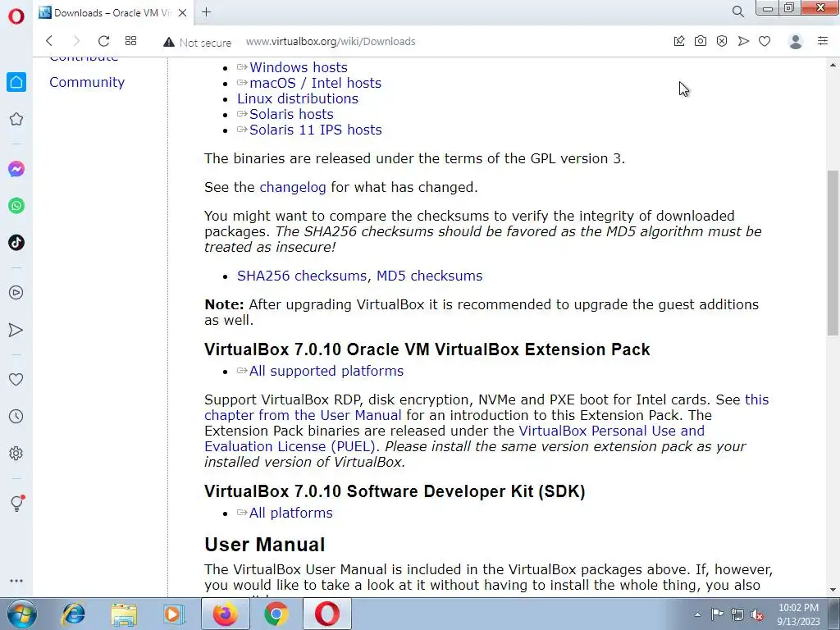840x630 pixels.
Task: Click the vertical page scrollbar thumb
Action: [x=833, y=253]
